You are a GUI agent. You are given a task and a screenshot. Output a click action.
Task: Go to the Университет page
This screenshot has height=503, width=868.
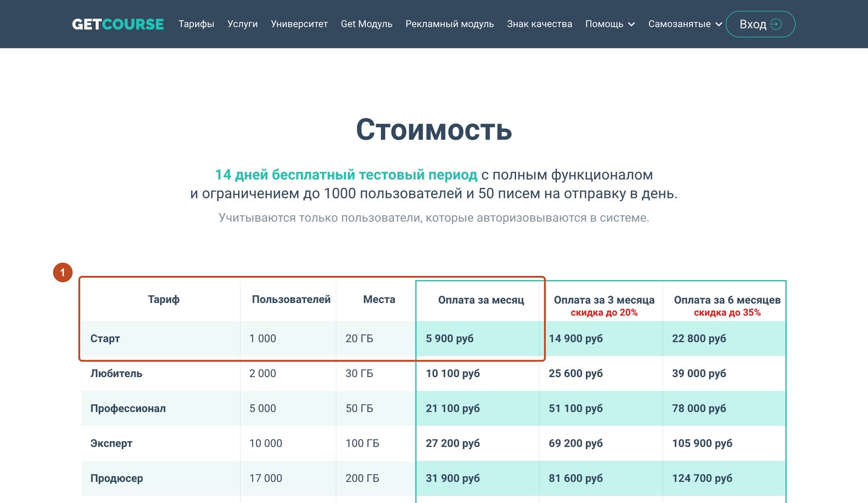pyautogui.click(x=300, y=24)
